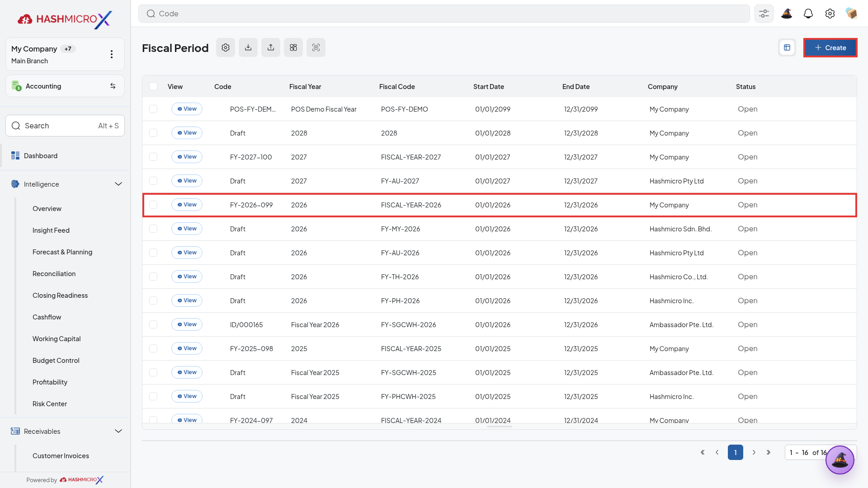Open the filter sliders icon beside search
The width and height of the screenshot is (868, 488).
764,14
